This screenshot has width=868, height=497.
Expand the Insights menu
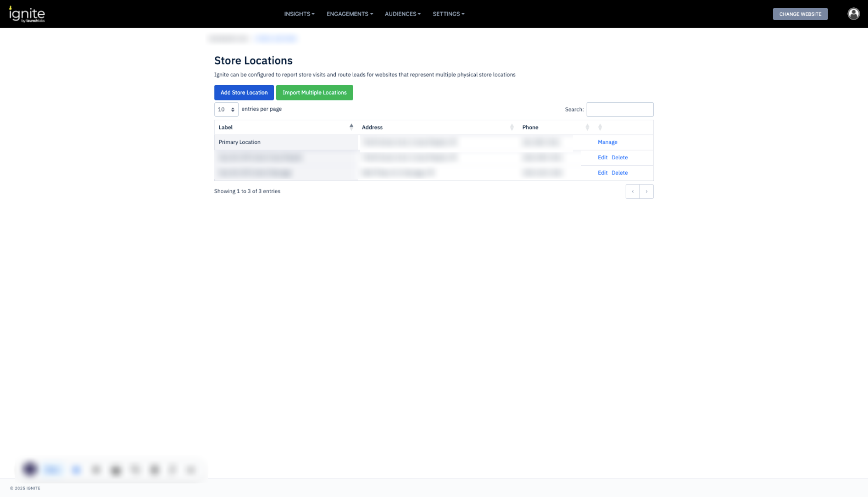(x=299, y=14)
